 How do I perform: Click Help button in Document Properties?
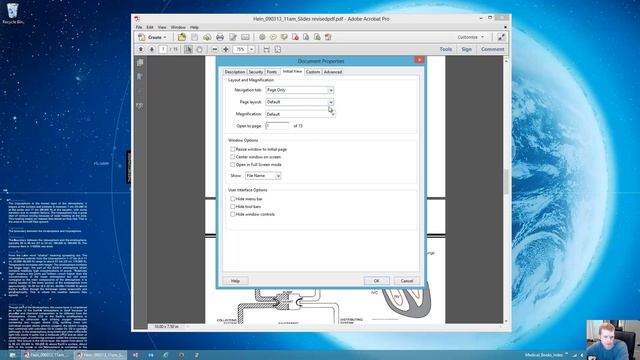click(235, 281)
